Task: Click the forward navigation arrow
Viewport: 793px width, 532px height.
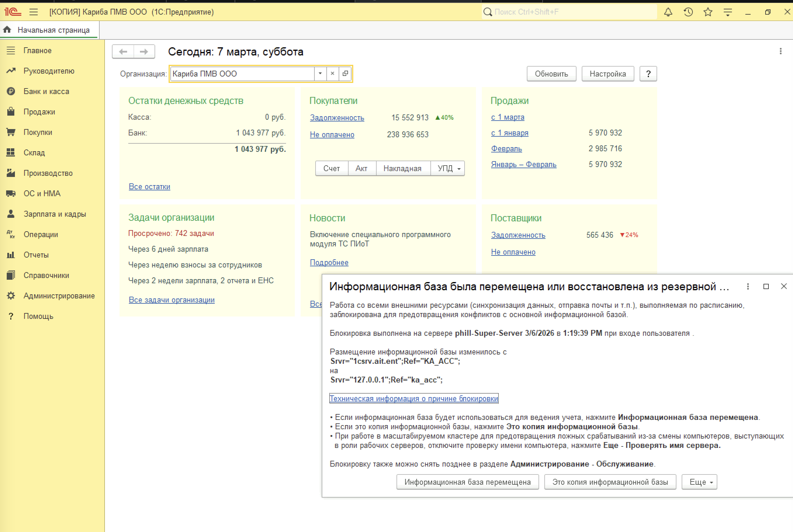Action: tap(144, 52)
